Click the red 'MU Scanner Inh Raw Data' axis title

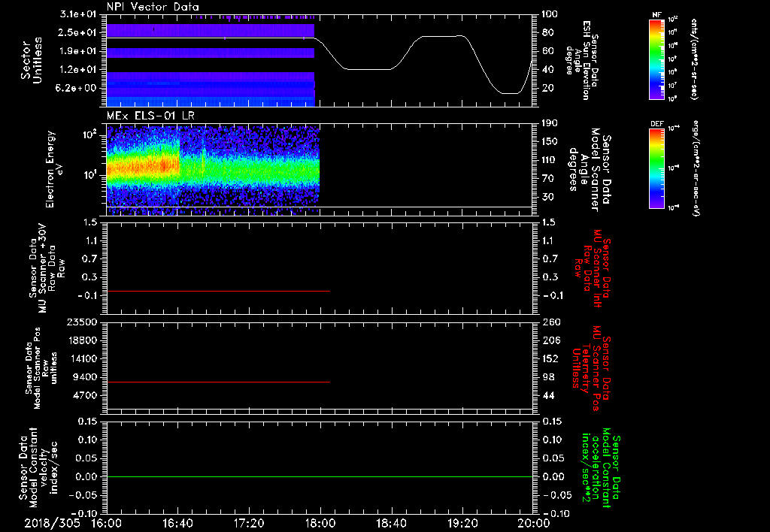click(593, 268)
